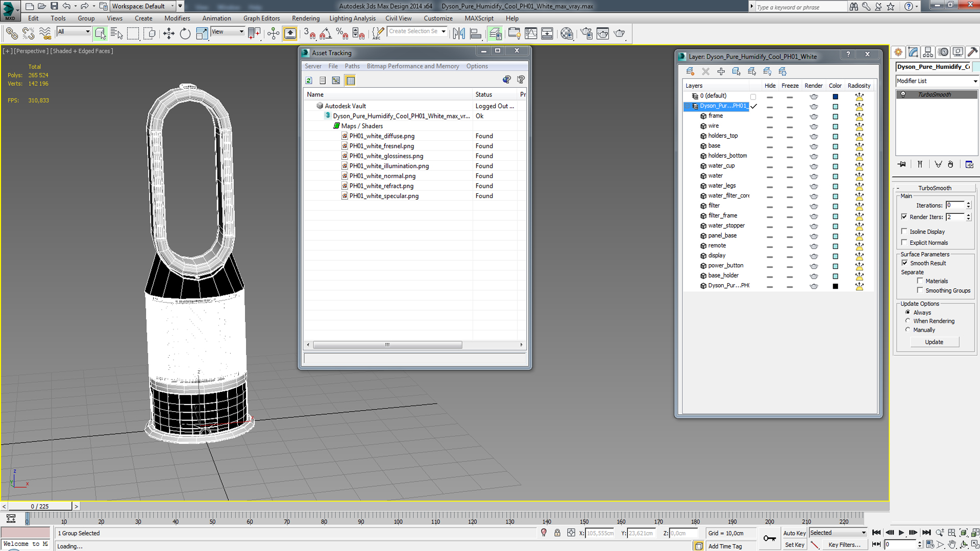Open the Create command panel tab
Image resolution: width=980 pixels, height=551 pixels.
[x=898, y=52]
